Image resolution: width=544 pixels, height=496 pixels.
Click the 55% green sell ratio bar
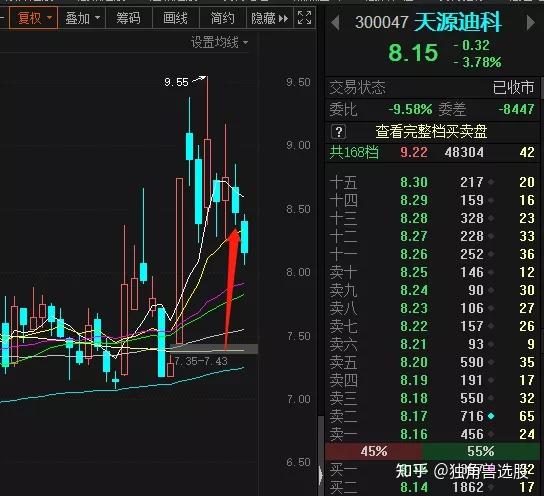point(481,452)
